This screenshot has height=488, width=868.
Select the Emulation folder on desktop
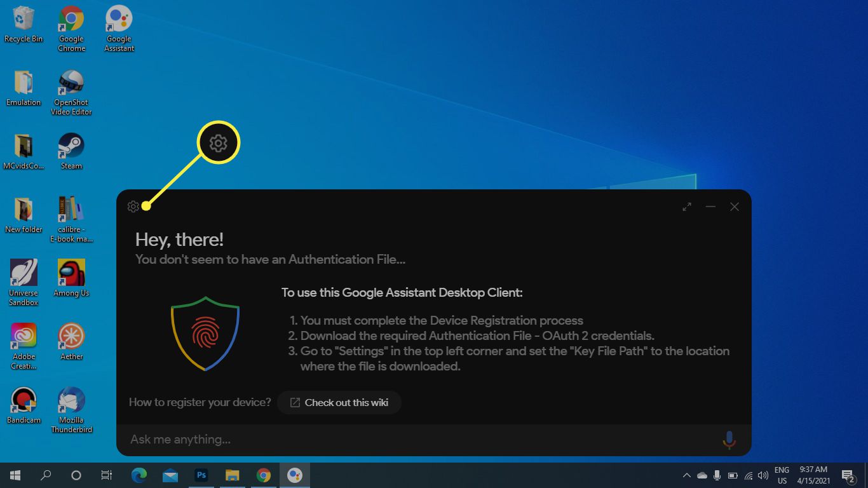click(x=24, y=88)
